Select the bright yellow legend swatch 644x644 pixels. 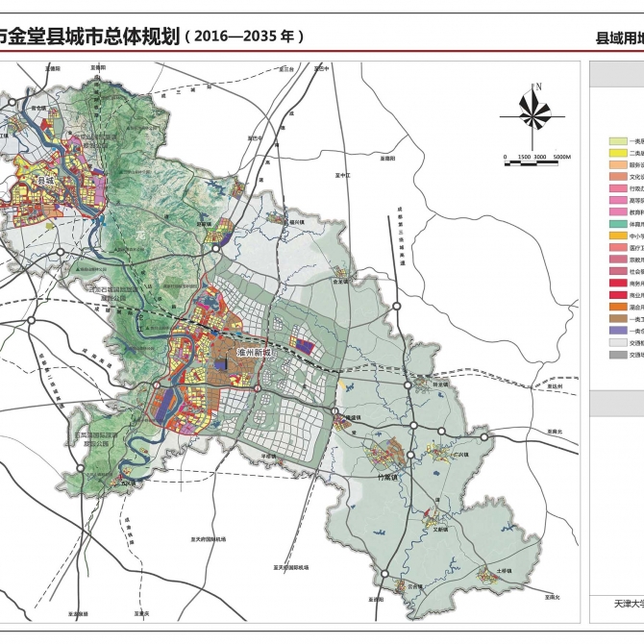coord(617,153)
